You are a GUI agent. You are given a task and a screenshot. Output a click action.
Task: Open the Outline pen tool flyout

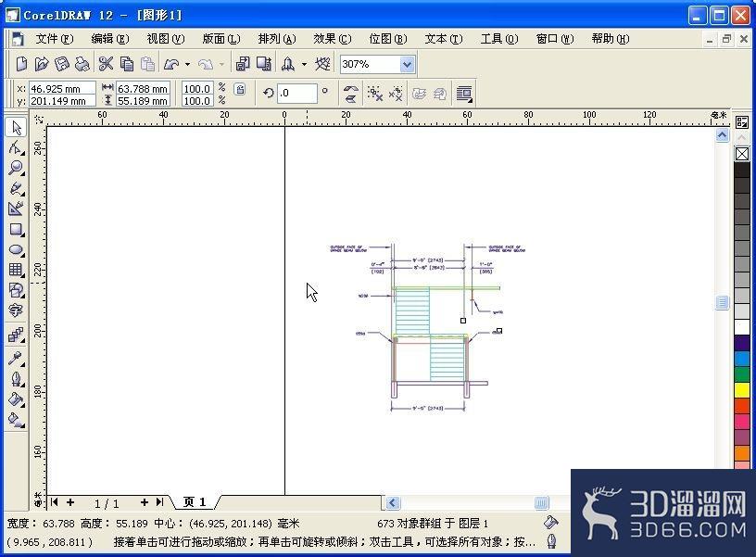16,379
